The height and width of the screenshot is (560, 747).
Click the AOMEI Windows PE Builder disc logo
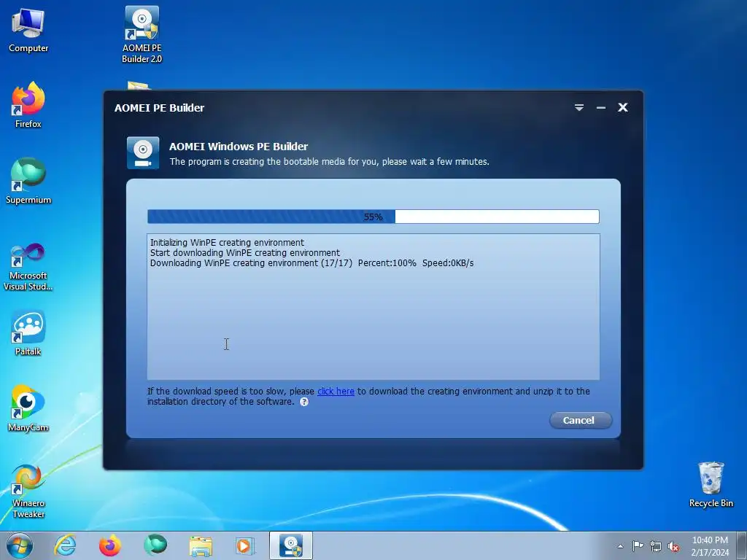(143, 153)
